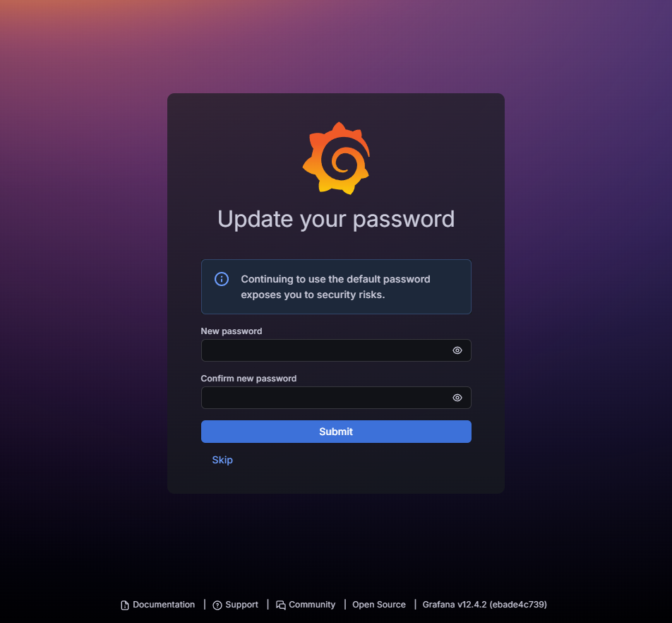The width and height of the screenshot is (672, 623).
Task: Click the blue Submit button
Action: click(x=336, y=432)
